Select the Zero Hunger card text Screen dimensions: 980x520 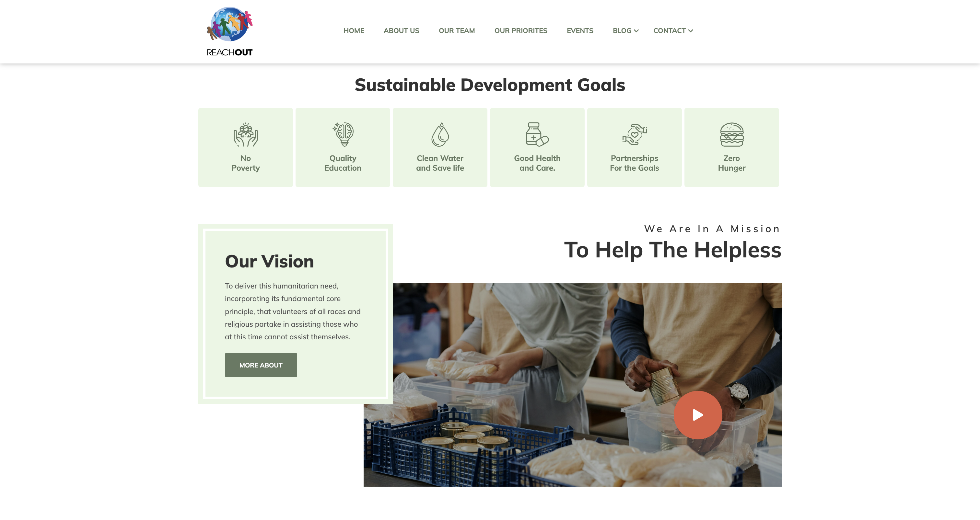(x=731, y=163)
